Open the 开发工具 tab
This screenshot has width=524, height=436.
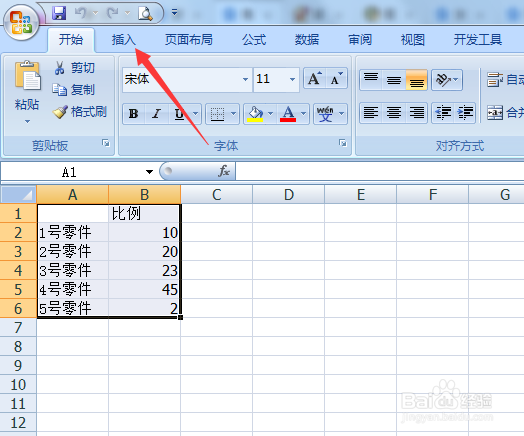[x=478, y=40]
